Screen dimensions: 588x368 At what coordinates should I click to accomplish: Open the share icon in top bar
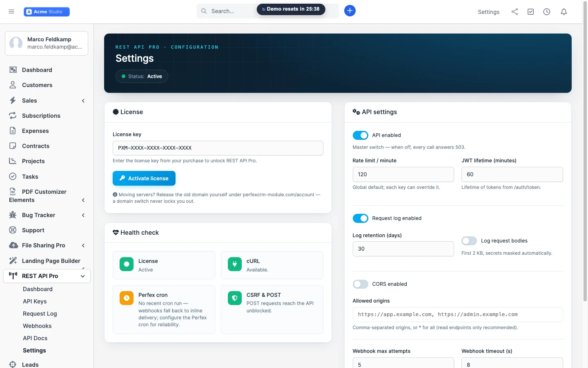tap(514, 12)
